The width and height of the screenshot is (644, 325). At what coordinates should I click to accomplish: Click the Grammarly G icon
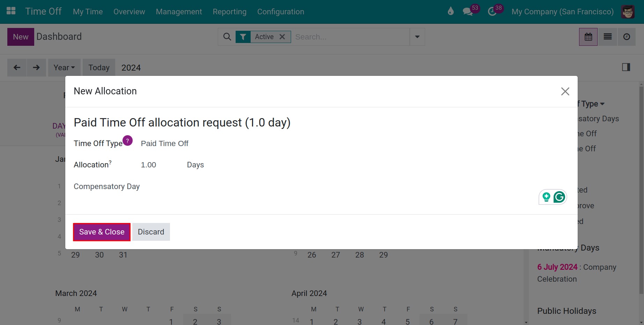pos(559,197)
